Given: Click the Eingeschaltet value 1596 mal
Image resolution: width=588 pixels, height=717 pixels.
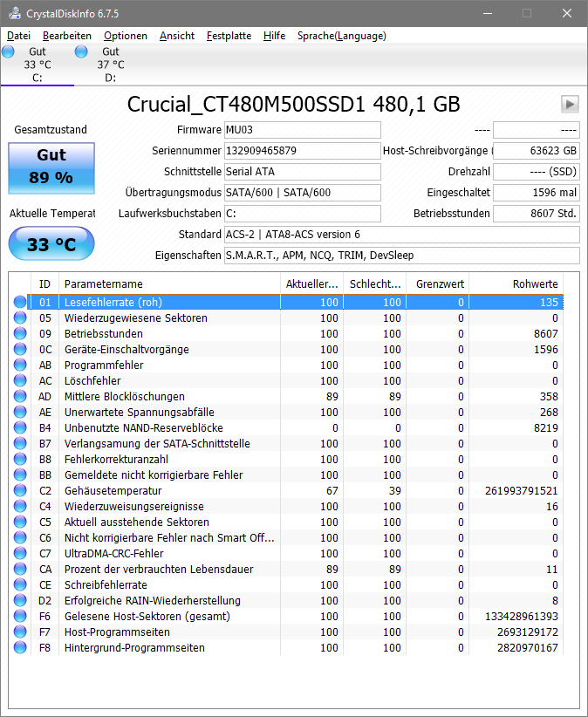Looking at the screenshot, I should pos(537,193).
